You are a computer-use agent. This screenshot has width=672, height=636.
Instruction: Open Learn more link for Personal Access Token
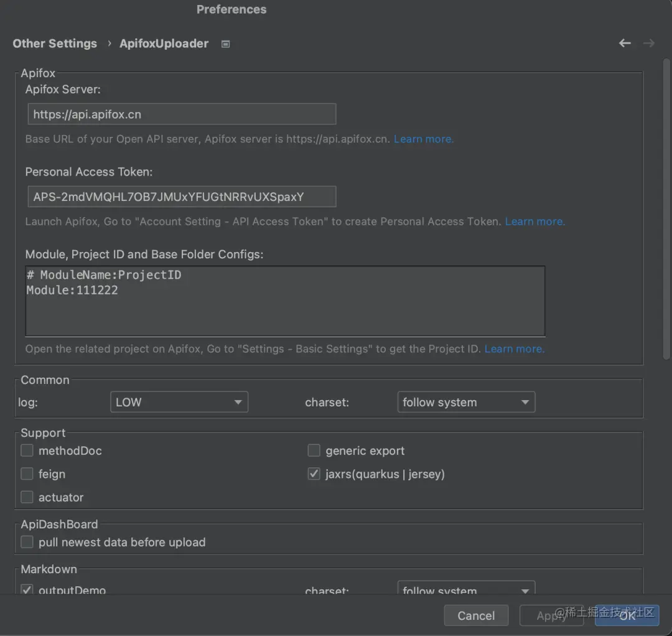(535, 221)
